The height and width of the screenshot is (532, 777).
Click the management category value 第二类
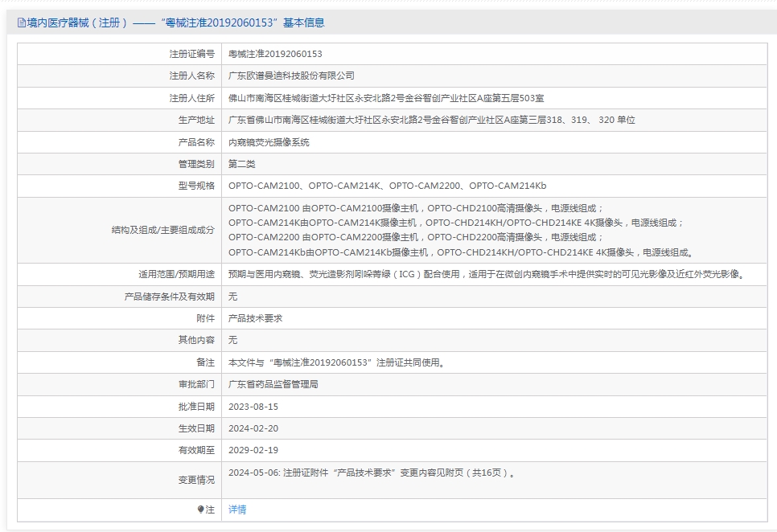[x=241, y=164]
